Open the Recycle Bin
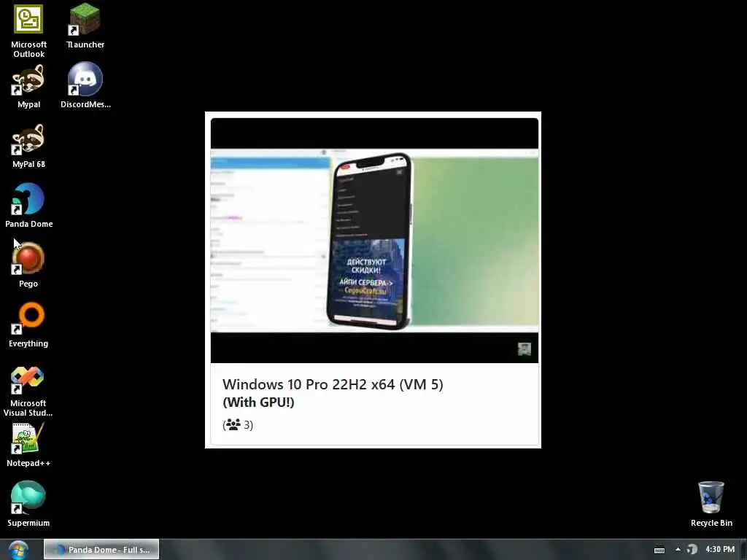 (x=711, y=504)
